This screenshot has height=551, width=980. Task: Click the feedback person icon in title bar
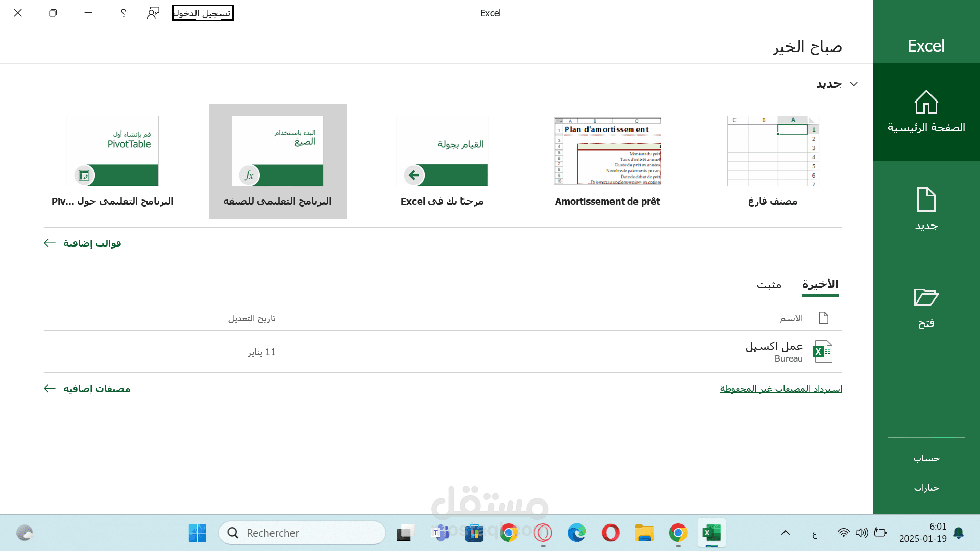pos(153,13)
